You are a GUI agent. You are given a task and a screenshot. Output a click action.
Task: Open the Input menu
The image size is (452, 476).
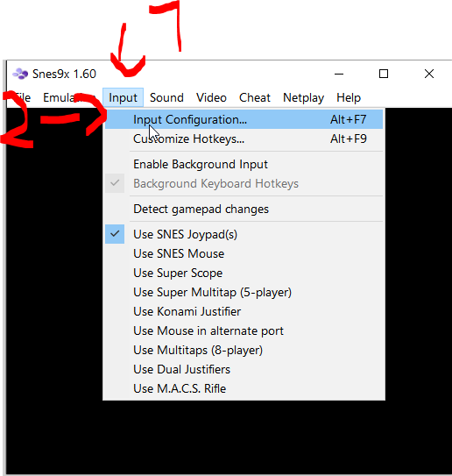[123, 97]
